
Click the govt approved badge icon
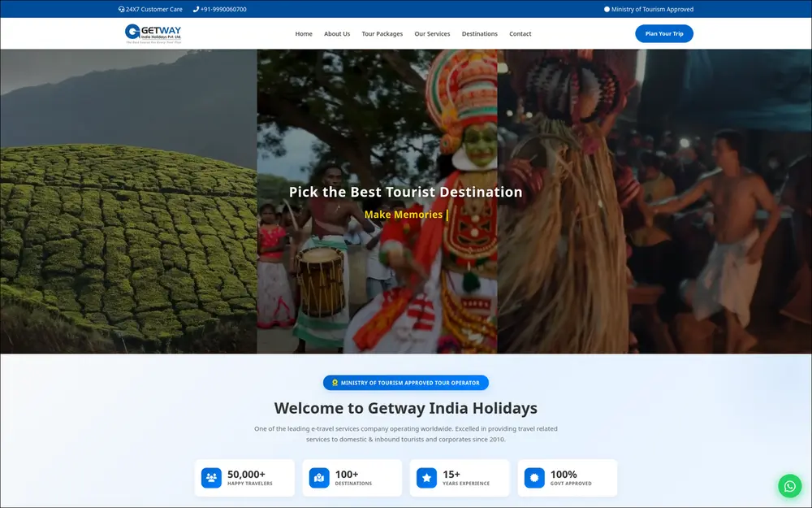click(x=534, y=478)
